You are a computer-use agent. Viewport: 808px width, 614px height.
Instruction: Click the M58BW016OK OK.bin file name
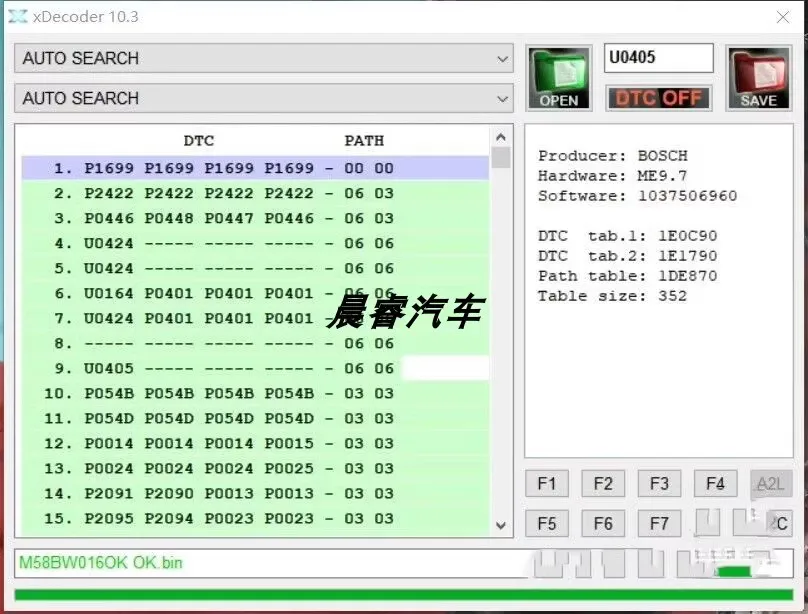pyautogui.click(x=101, y=562)
